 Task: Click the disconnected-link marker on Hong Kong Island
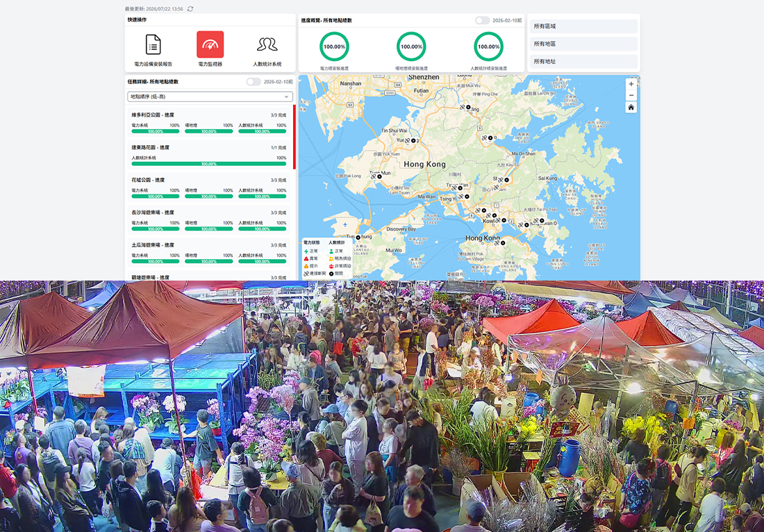tap(497, 242)
